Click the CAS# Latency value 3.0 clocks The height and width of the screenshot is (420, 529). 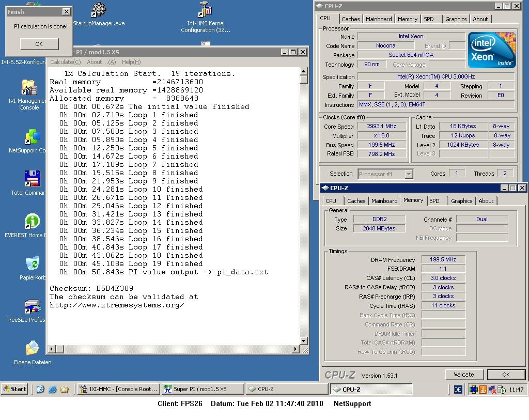click(x=443, y=278)
